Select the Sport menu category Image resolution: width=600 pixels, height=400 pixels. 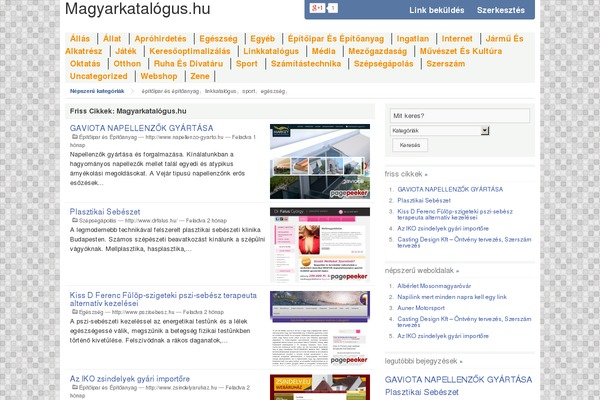point(246,64)
